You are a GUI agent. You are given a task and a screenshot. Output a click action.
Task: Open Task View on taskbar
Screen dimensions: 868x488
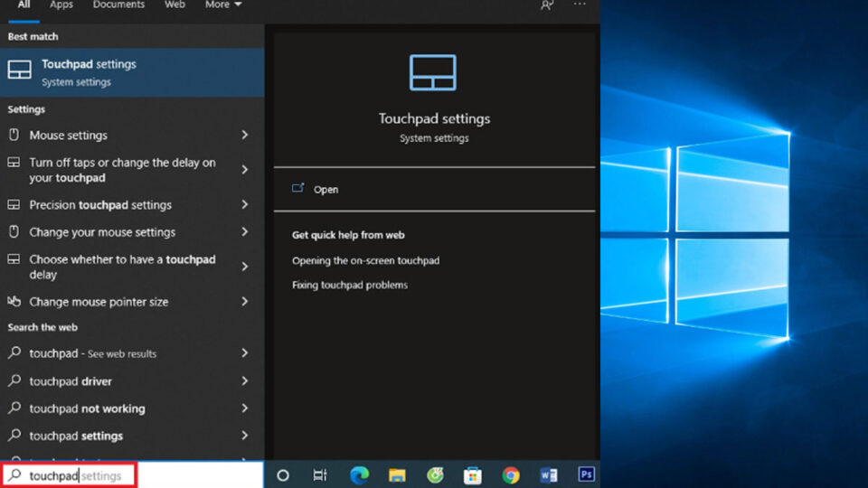320,475
